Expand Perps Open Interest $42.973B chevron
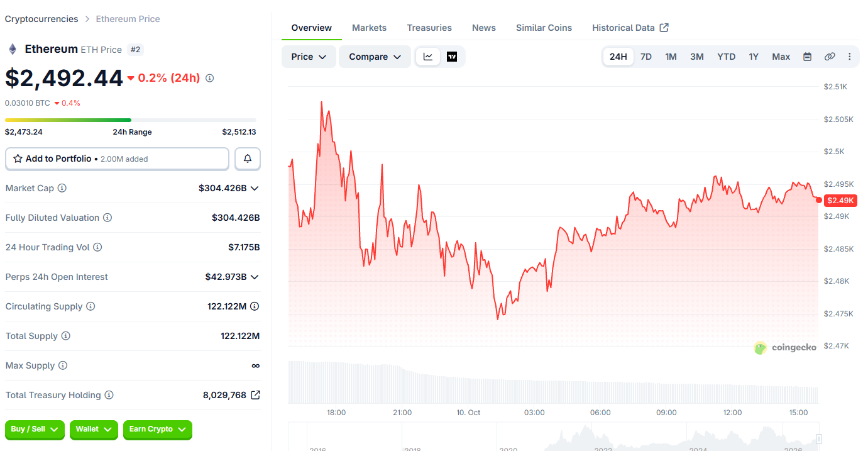 [255, 277]
